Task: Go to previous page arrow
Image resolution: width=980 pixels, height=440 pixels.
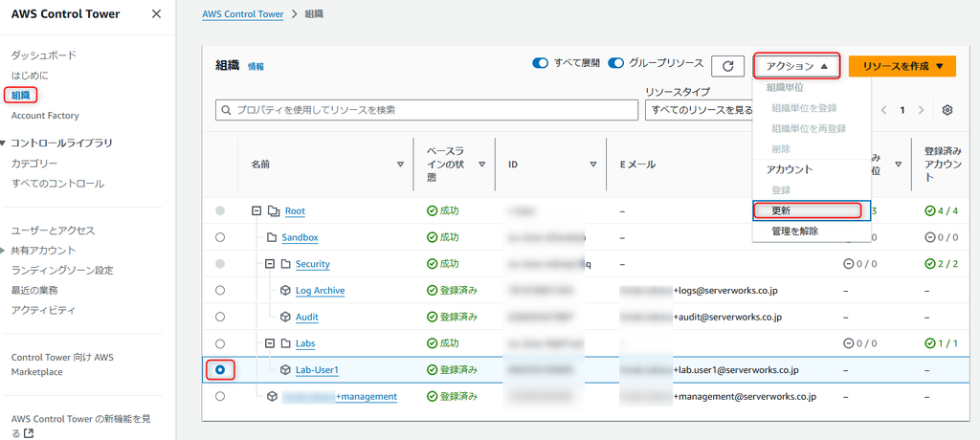Action: coord(883,110)
